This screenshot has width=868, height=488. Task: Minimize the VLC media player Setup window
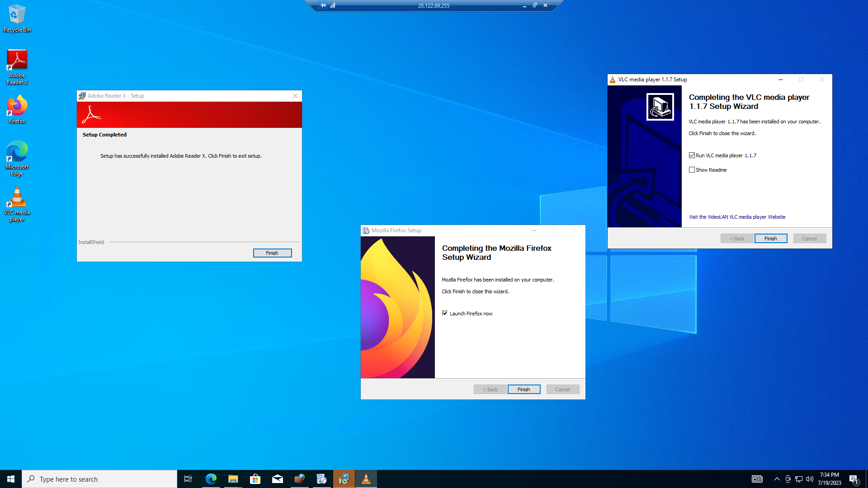781,80
